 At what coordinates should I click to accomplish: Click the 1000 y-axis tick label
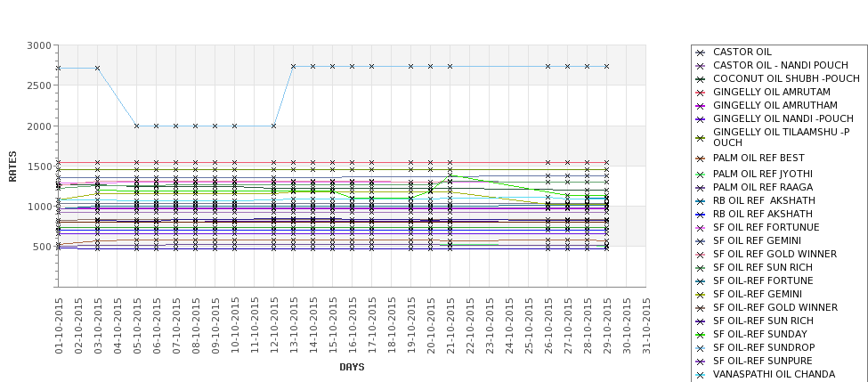pos(39,206)
